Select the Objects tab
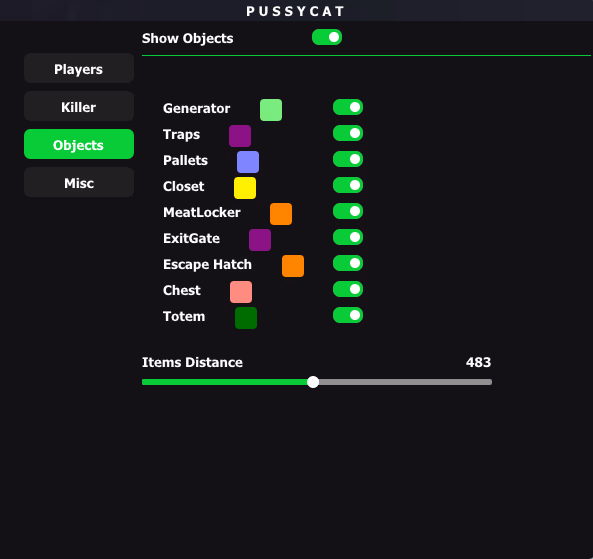593x559 pixels. pos(79,144)
